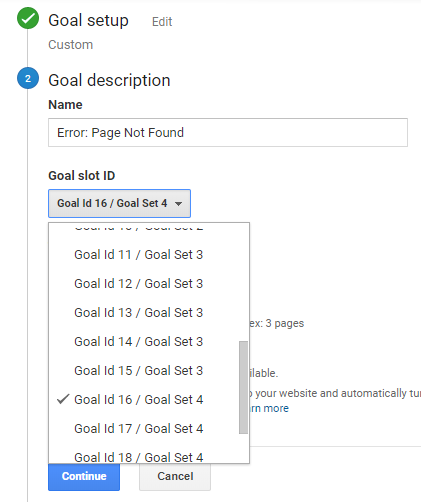The width and height of the screenshot is (421, 502).
Task: Click the Edit link next to Goal setup
Action: pyautogui.click(x=162, y=22)
